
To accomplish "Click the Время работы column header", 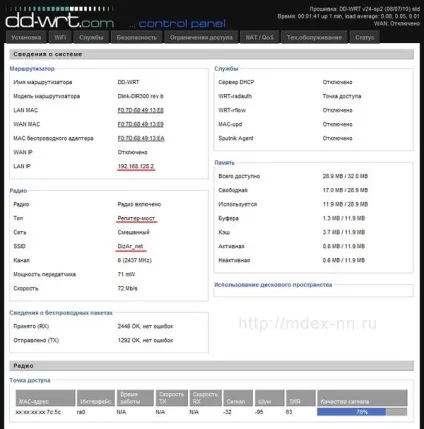I will tap(135, 398).
